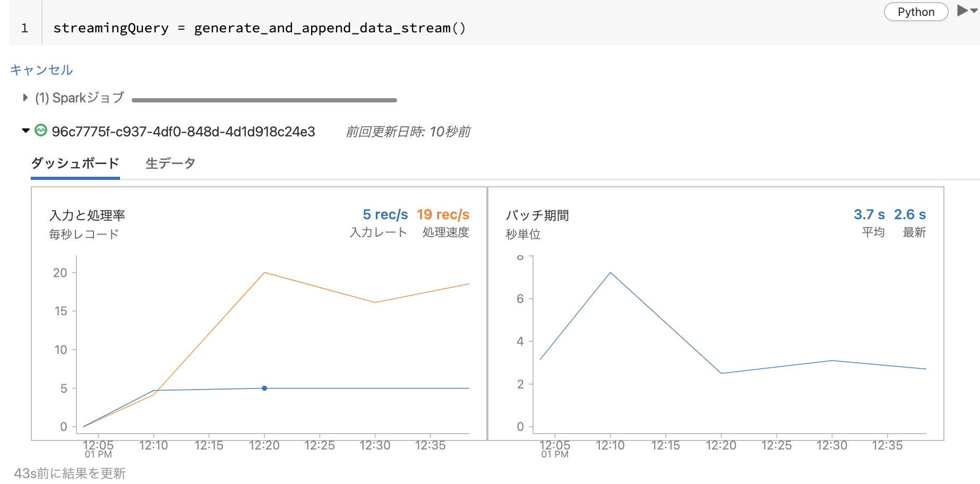Click the green streaming query status icon
The height and width of the screenshot is (484, 980).
(x=40, y=131)
